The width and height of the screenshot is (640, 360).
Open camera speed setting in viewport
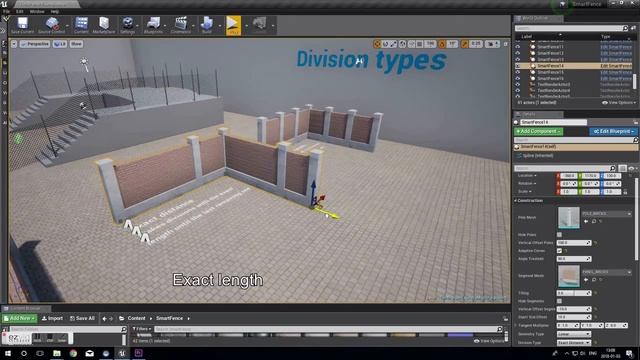[x=492, y=44]
